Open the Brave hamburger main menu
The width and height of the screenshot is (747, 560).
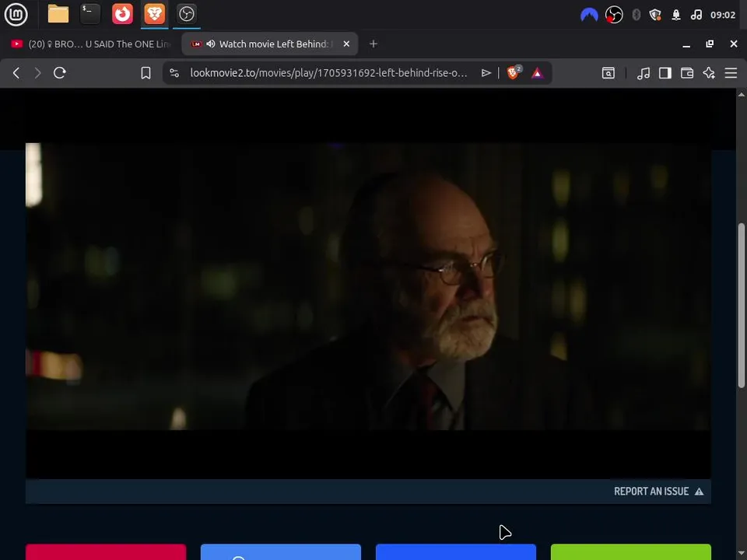tap(731, 73)
